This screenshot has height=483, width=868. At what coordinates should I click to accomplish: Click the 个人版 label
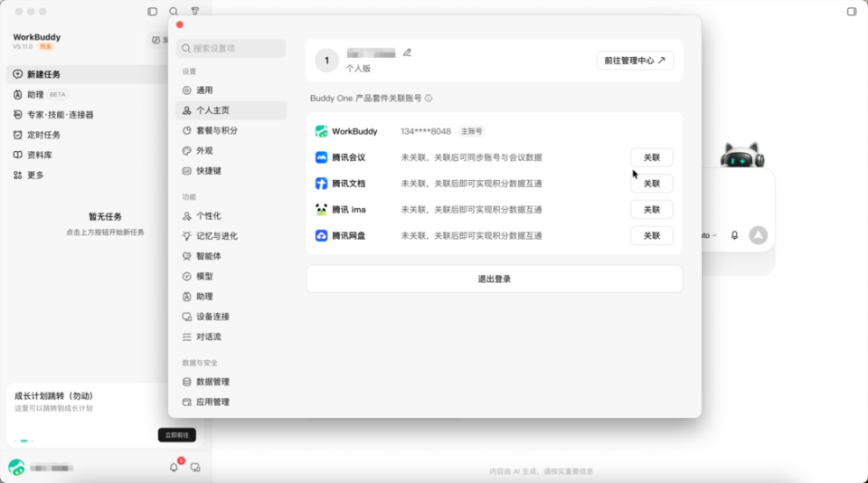[358, 69]
